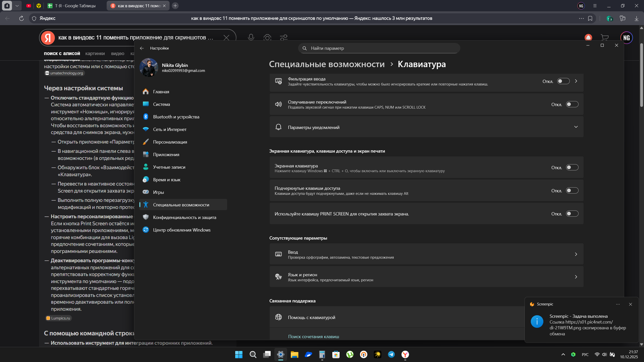
Task: Open the Lumpics.ru source link
Action: [x=59, y=318]
